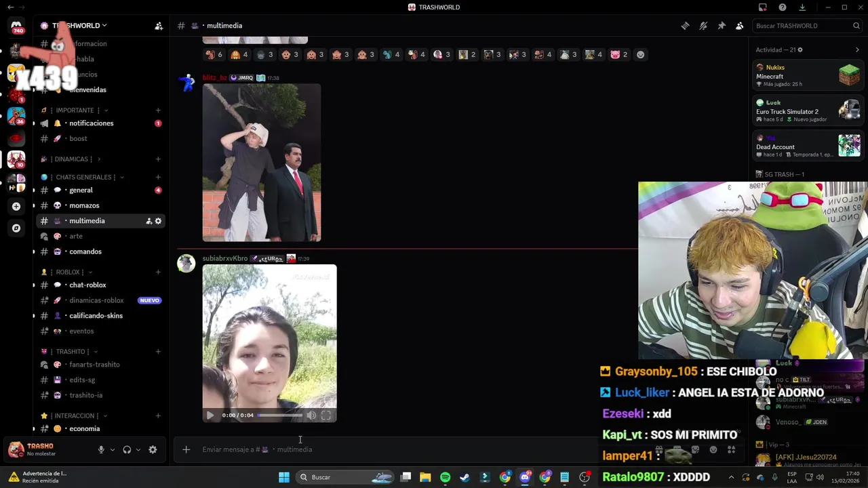The image size is (868, 488).
Task: Click the subiabrxvKbro username
Action: [x=224, y=259]
